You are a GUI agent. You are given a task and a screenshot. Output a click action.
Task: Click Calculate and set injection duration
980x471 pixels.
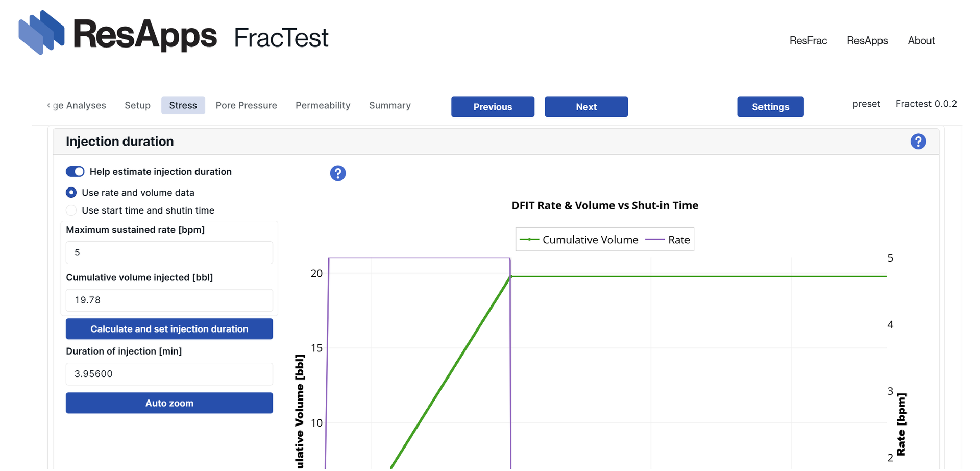pos(169,329)
